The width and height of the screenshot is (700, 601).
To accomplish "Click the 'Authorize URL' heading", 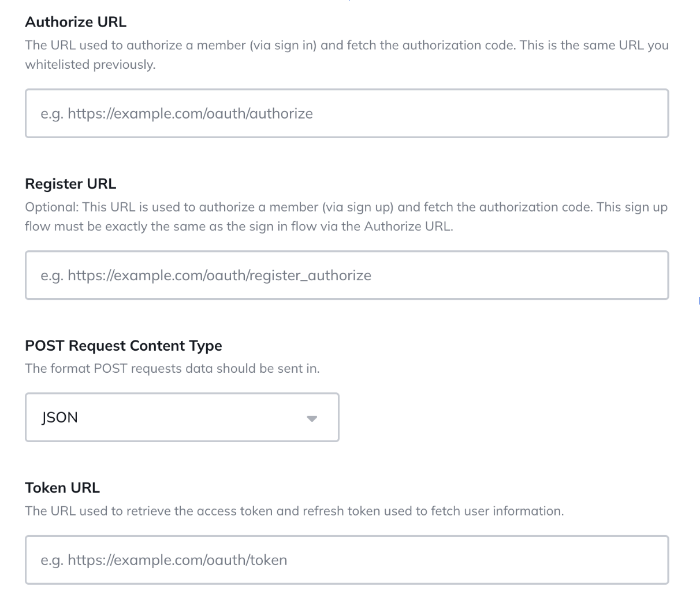I will pos(76,22).
